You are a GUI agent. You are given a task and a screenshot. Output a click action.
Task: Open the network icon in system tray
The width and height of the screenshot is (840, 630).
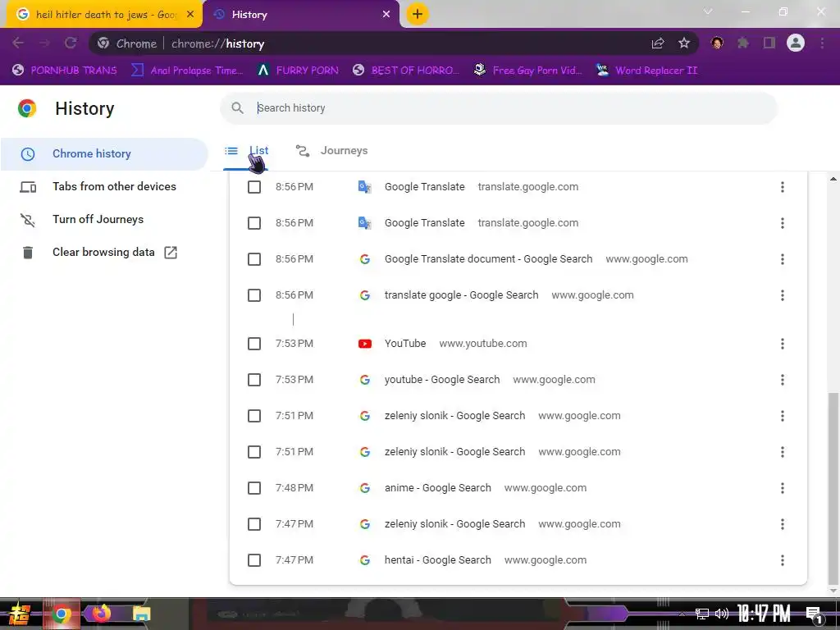pyautogui.click(x=702, y=614)
